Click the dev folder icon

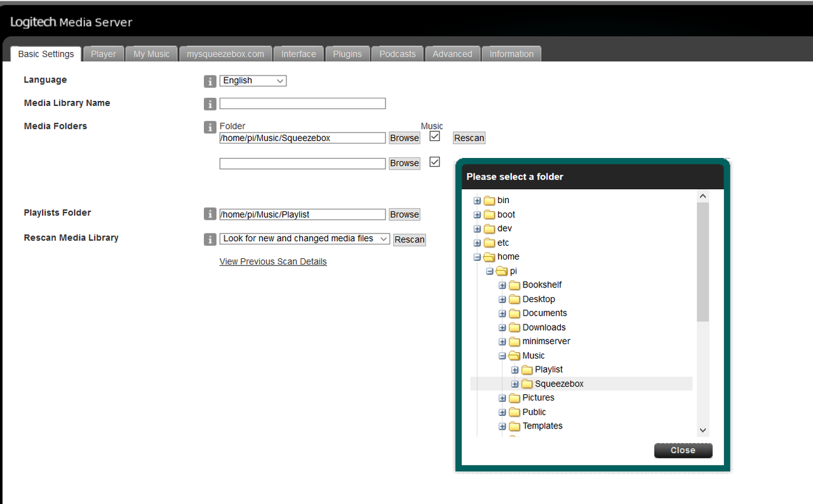[489, 229]
